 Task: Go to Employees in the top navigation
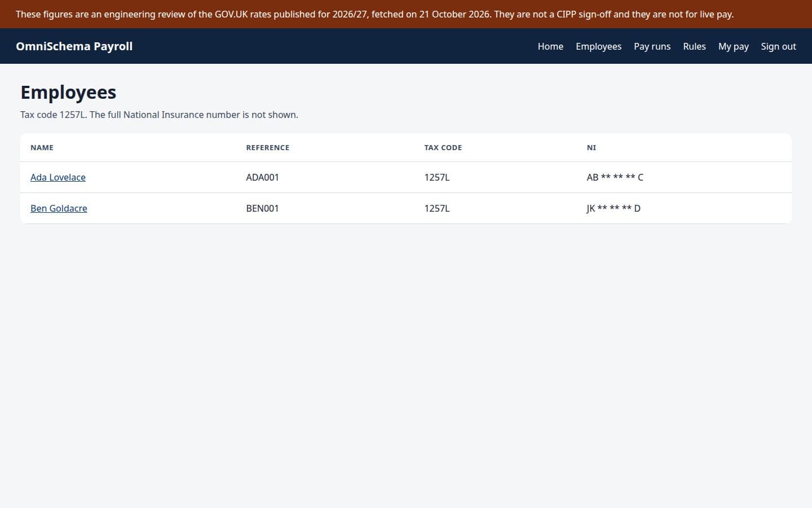coord(598,46)
